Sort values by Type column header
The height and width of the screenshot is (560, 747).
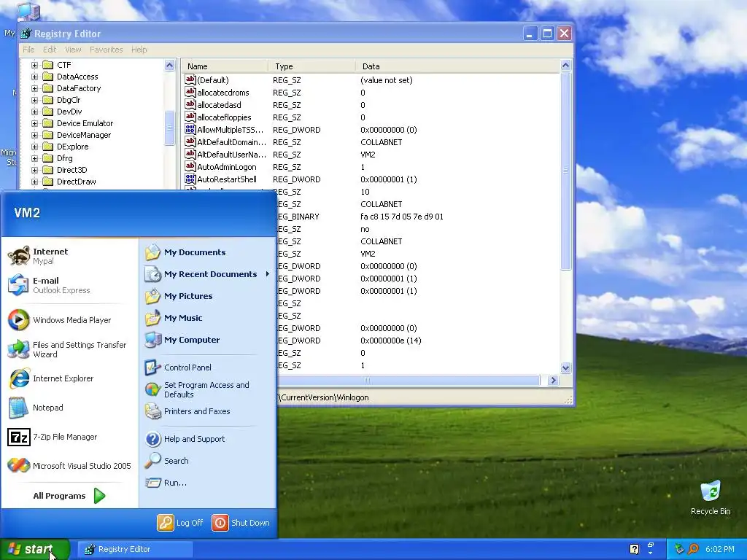click(311, 66)
